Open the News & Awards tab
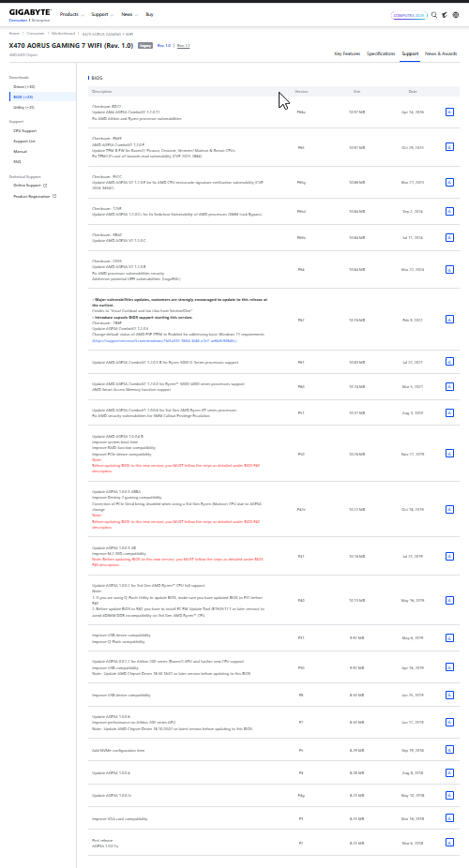The image size is (469, 868). (441, 53)
